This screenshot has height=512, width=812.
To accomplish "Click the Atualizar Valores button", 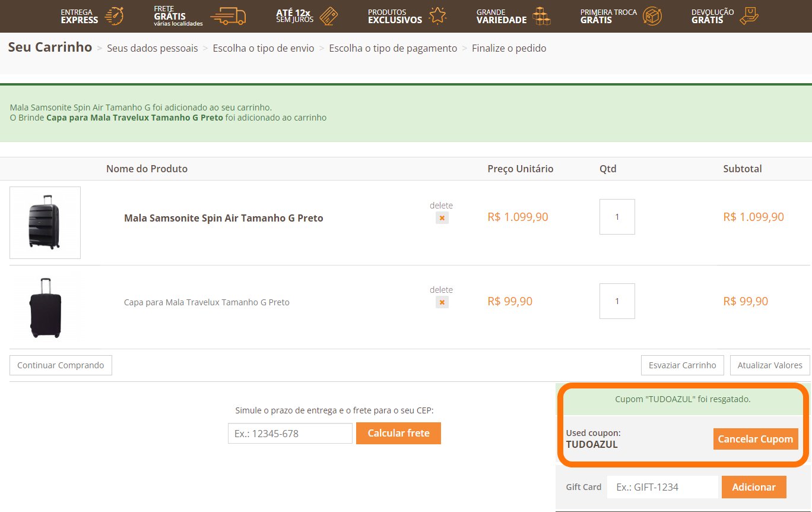I will [x=770, y=365].
